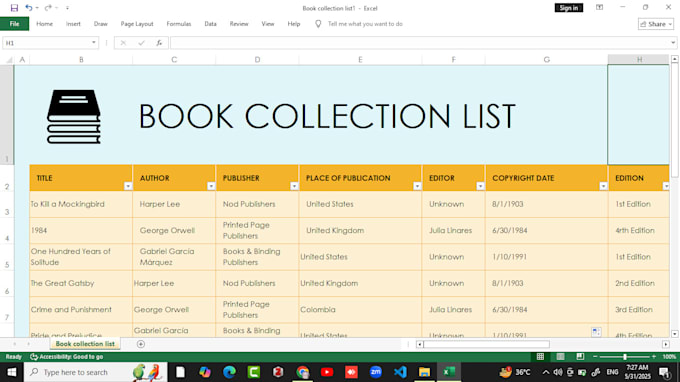Screen dimensions: 680x382
Task: Click the Share button
Action: point(656,24)
